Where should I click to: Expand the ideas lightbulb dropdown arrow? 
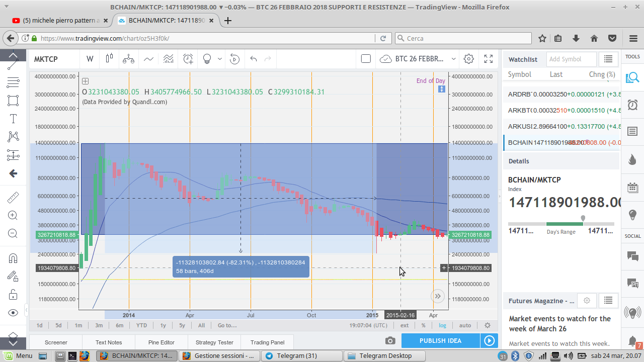click(220, 59)
